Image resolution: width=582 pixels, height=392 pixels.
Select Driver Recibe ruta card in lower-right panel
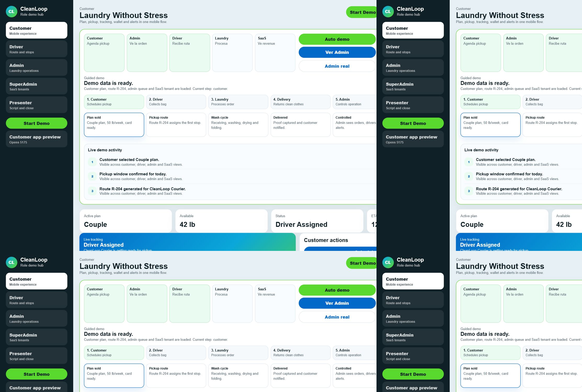(x=564, y=303)
